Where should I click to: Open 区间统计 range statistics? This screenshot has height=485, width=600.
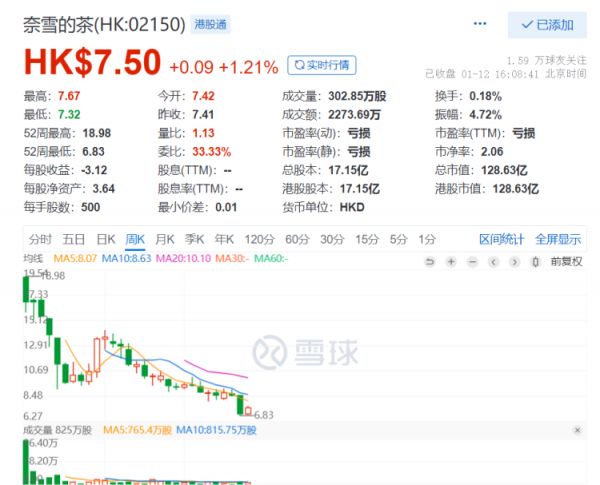[501, 239]
